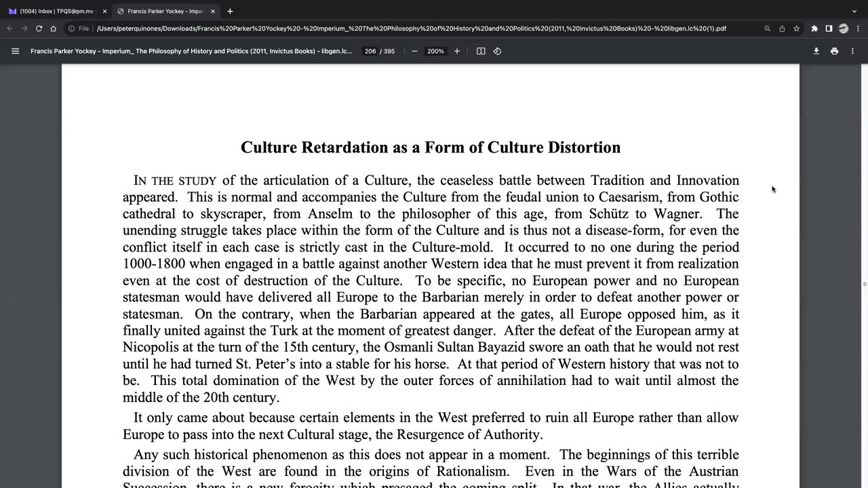Click the words 'It only came about because'
The width and height of the screenshot is (868, 488).
[x=214, y=418]
